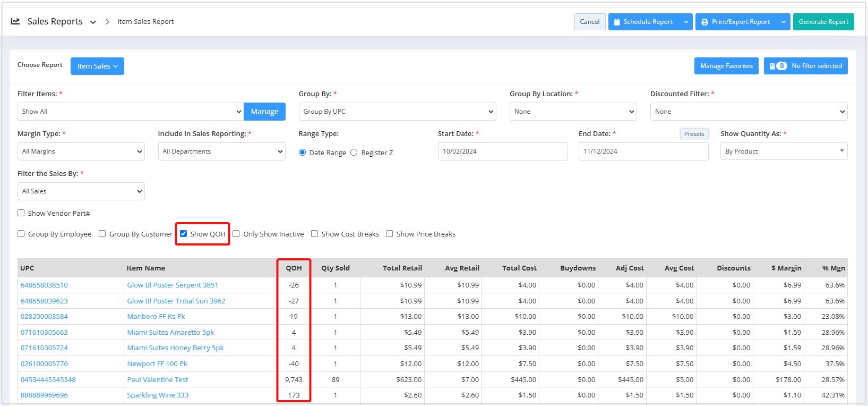The image size is (868, 406).
Task: Click the calendar icon on Schedule Report
Action: pyautogui.click(x=617, y=22)
